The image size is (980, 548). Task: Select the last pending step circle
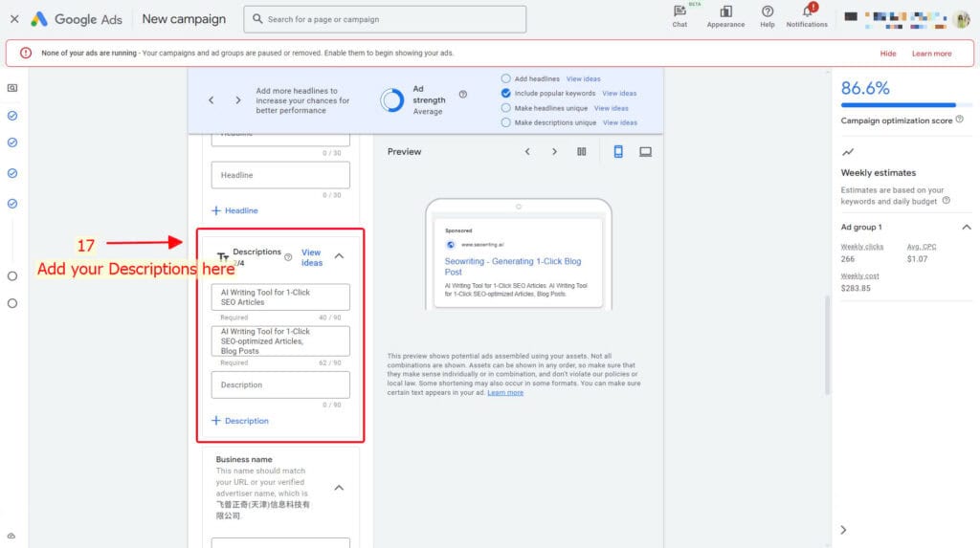(x=12, y=303)
